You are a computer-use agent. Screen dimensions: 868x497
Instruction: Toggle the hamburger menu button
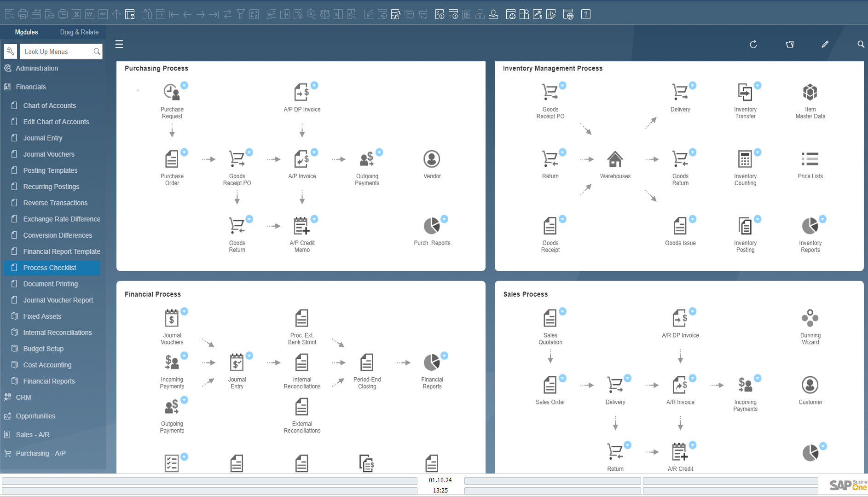[119, 44]
